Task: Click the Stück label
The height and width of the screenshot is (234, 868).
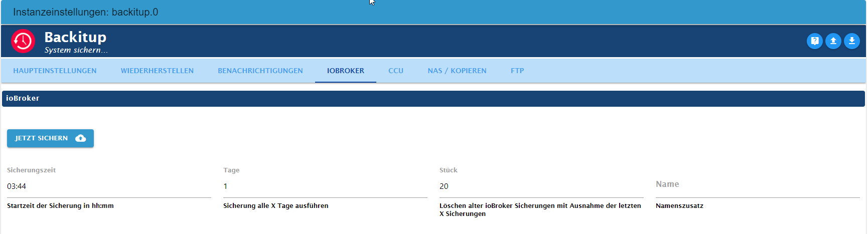Action: (x=449, y=170)
